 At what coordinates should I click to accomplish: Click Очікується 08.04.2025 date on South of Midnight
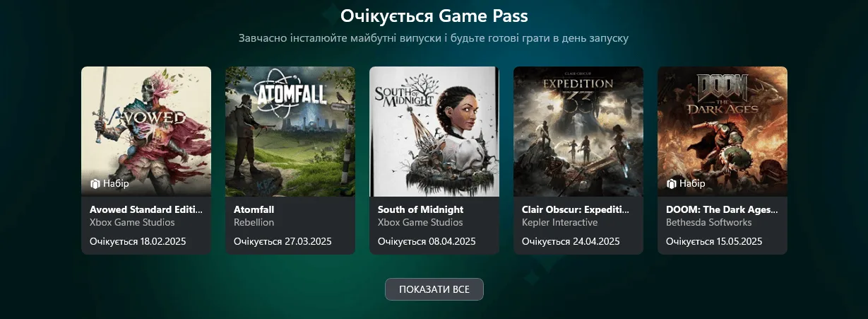click(x=427, y=241)
